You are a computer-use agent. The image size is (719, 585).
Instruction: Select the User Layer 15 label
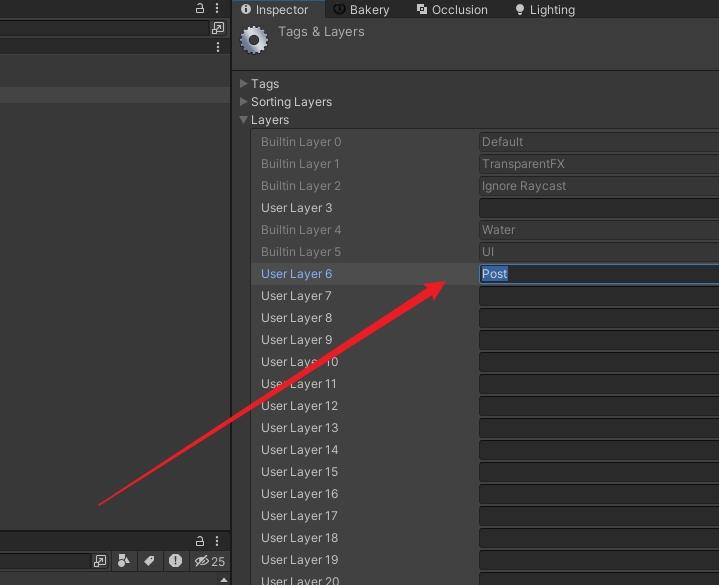click(x=299, y=472)
